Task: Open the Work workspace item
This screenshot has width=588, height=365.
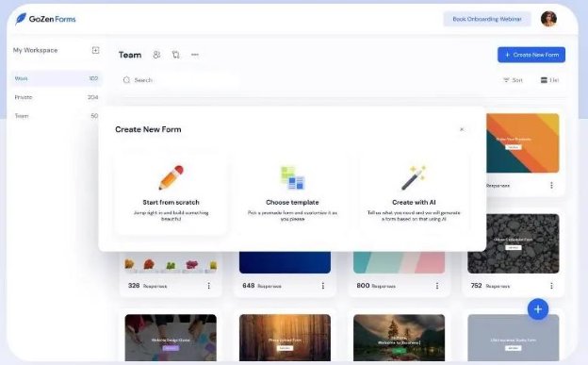Action: (57, 78)
